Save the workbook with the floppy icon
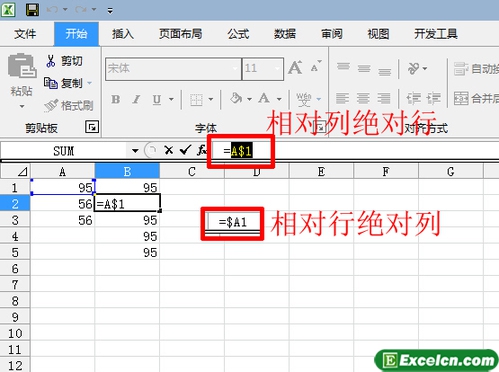The image size is (499, 372). pos(32,10)
